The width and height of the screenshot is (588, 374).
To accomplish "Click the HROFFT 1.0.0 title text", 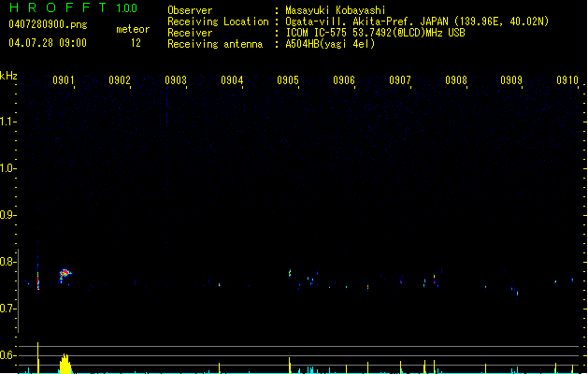I will pos(73,7).
